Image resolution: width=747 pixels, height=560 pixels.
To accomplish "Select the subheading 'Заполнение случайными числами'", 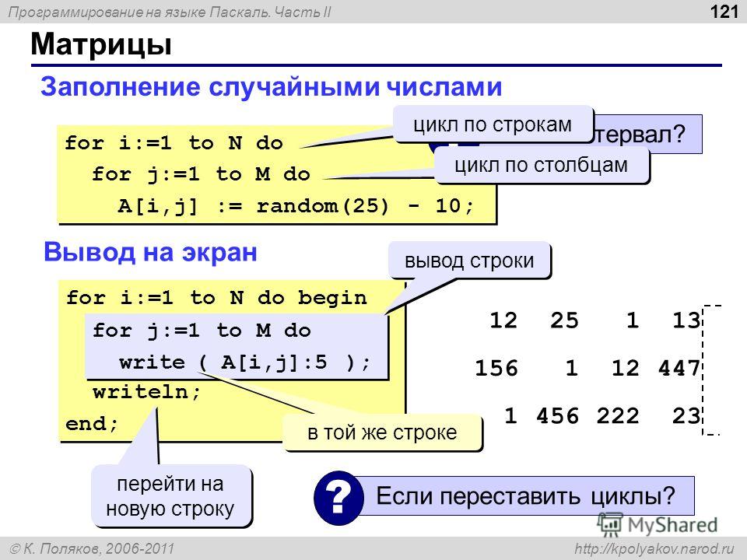I will click(272, 86).
